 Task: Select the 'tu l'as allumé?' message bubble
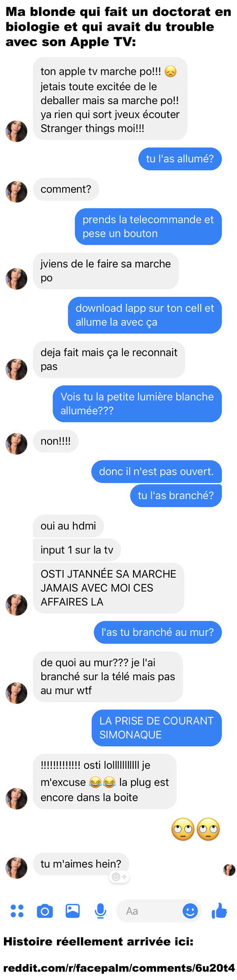(180, 159)
